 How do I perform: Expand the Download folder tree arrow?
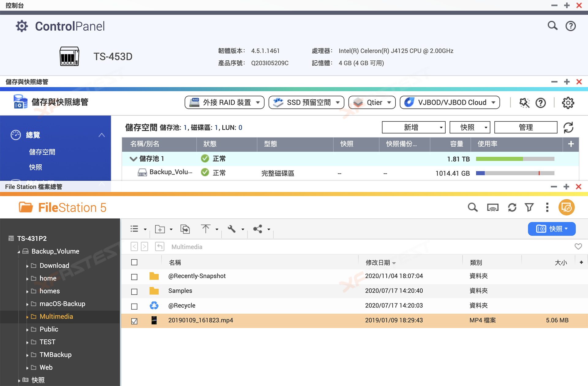click(x=27, y=266)
